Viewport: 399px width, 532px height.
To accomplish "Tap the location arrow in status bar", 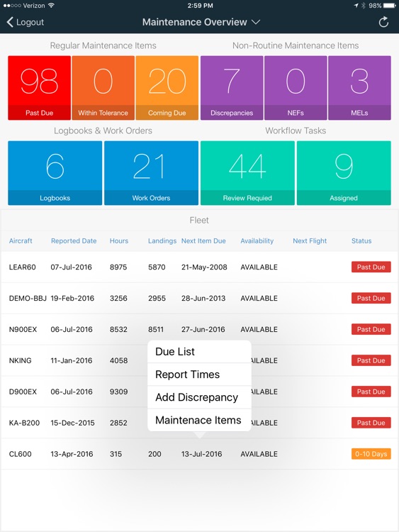I will click(356, 6).
